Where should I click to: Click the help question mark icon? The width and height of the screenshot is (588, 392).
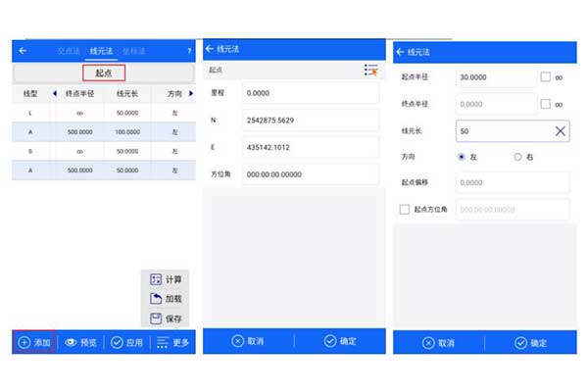pyautogui.click(x=188, y=51)
